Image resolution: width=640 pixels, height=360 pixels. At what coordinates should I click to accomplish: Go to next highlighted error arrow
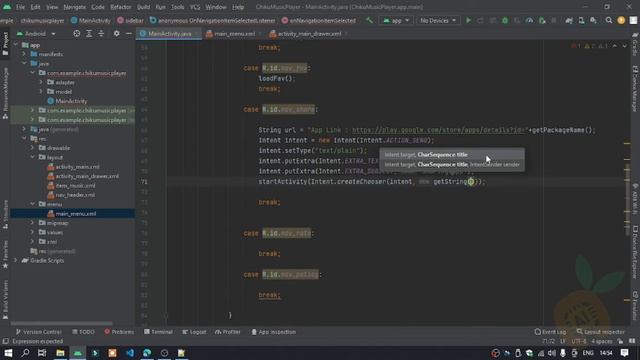[624, 46]
